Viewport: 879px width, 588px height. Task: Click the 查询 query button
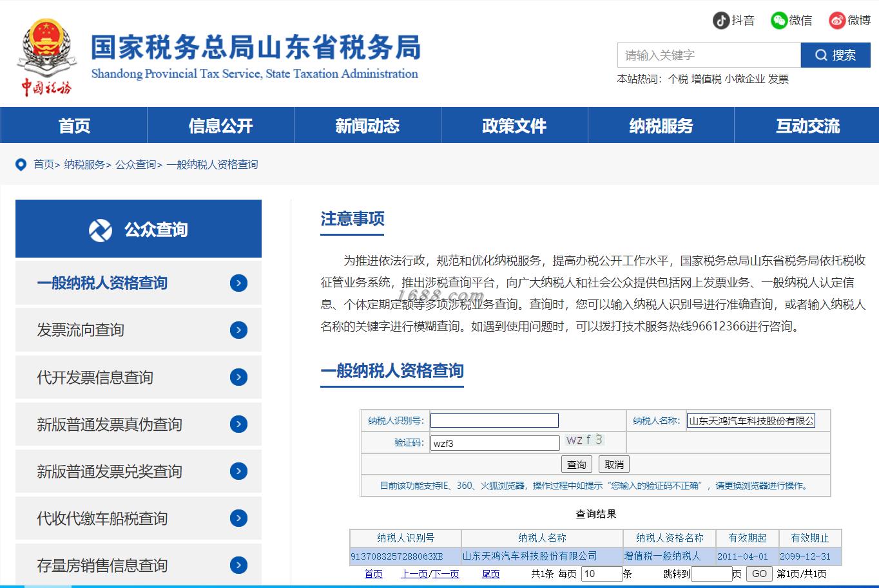pyautogui.click(x=577, y=464)
